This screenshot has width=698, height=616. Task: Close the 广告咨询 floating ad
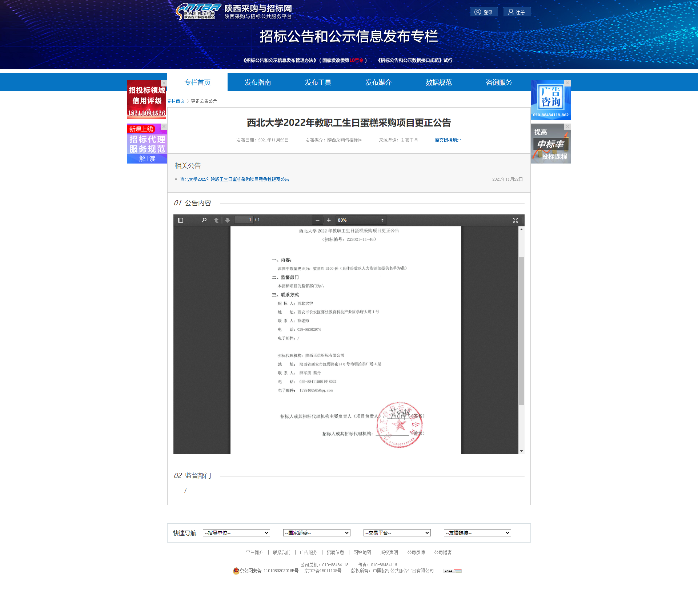click(x=567, y=83)
